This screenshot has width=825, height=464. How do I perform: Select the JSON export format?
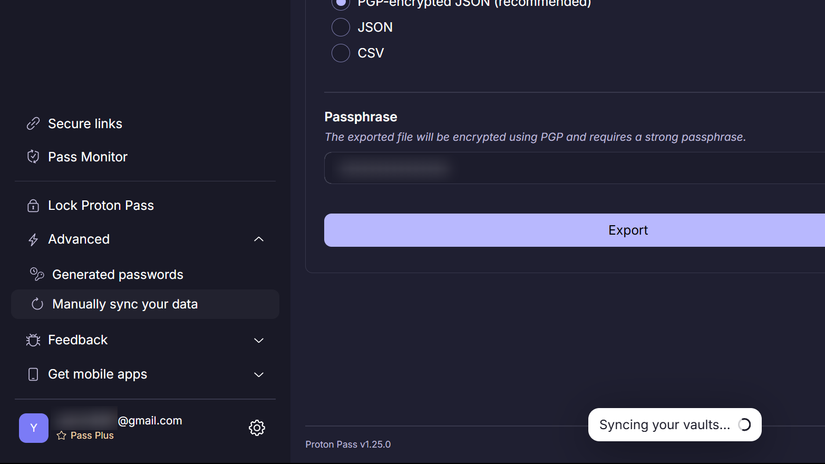click(x=341, y=27)
